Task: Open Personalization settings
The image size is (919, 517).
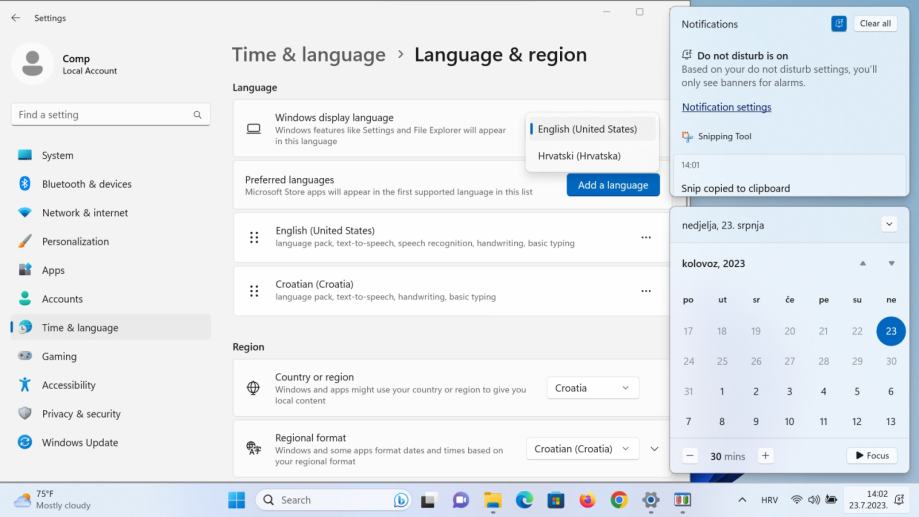Action: click(x=111, y=242)
